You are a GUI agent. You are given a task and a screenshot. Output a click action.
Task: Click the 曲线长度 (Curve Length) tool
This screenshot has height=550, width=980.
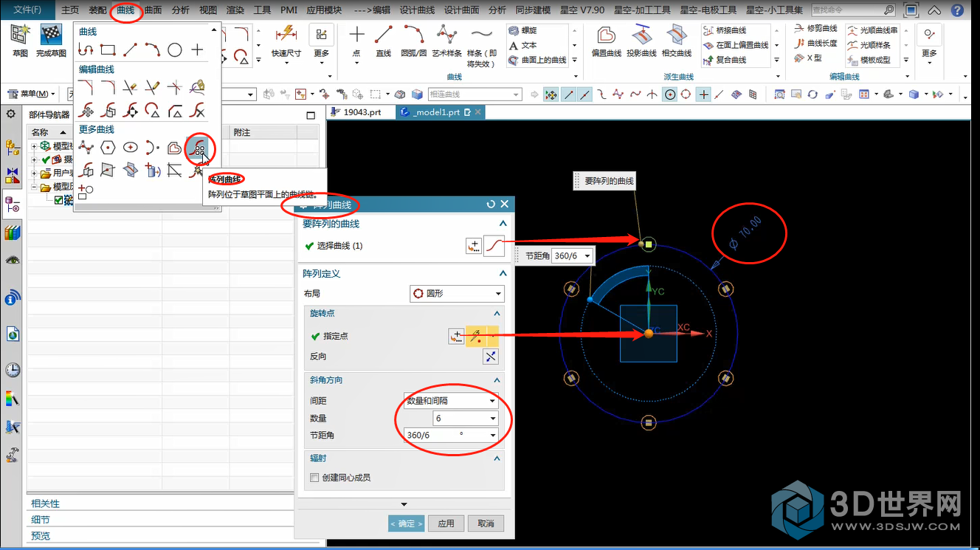point(815,44)
